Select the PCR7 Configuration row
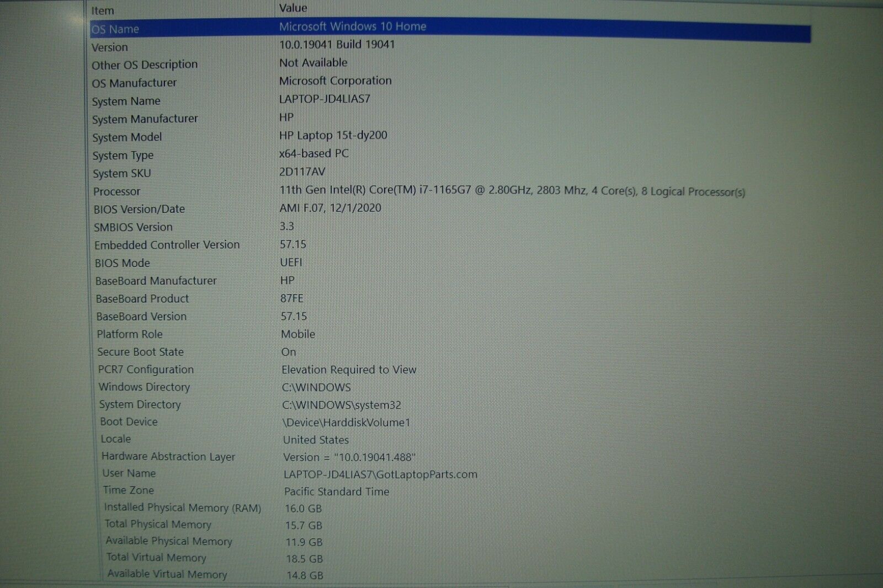The image size is (883, 588). tap(146, 370)
